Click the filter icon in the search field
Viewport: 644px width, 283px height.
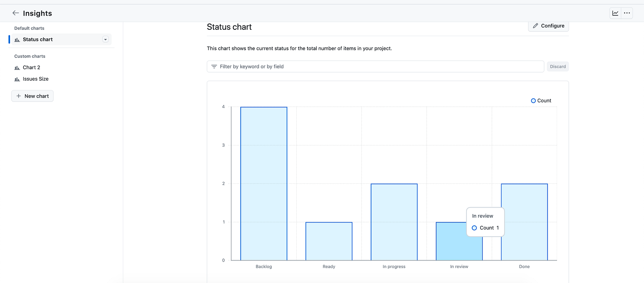click(x=214, y=67)
